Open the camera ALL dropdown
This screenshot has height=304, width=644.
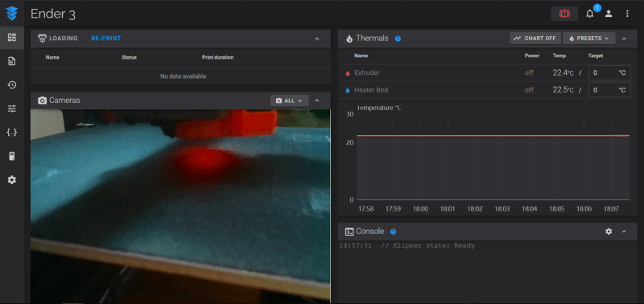pyautogui.click(x=290, y=101)
